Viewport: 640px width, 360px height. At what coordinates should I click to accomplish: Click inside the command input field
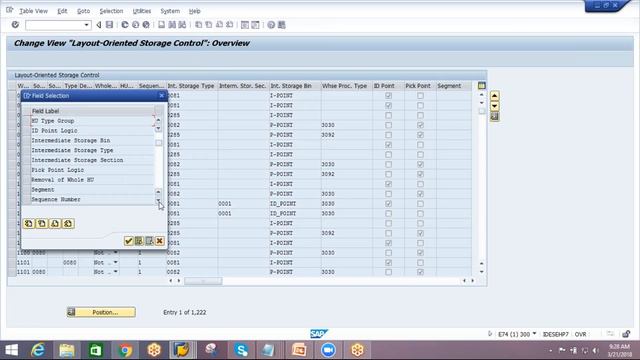tap(55, 25)
